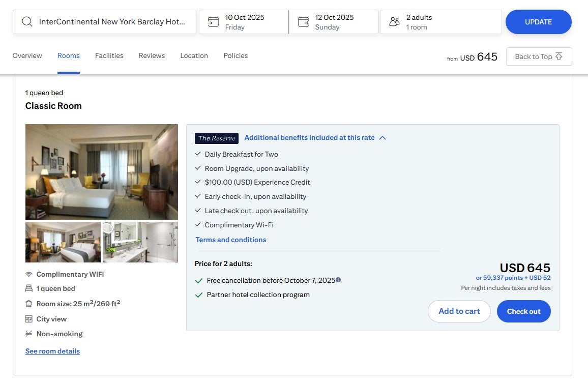This screenshot has width=588, height=382.
Task: Click the room size icon
Action: click(x=28, y=304)
